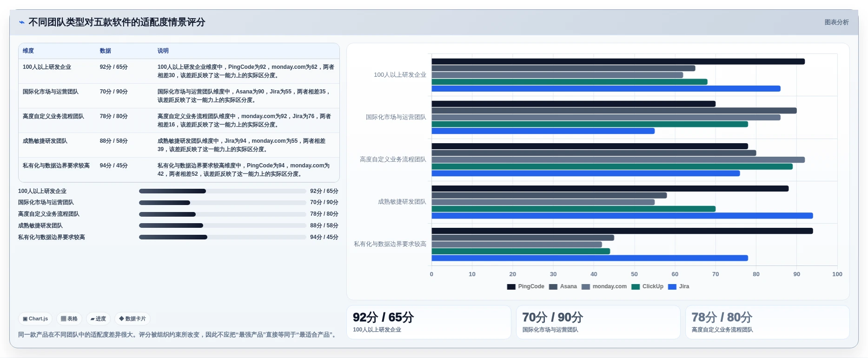868x358 pixels.
Task: Select the 进度 tag
Action: 98,318
